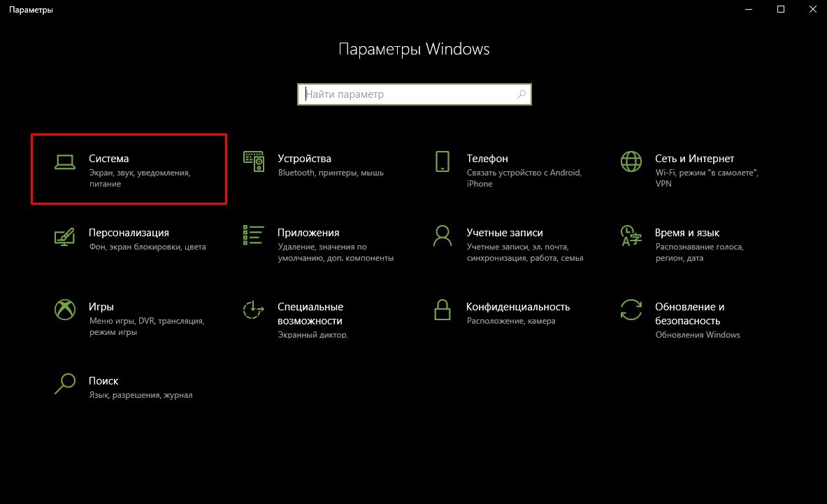This screenshot has height=504, width=827.
Task: Open Обновление и безопасность settings title
Action: tap(690, 314)
